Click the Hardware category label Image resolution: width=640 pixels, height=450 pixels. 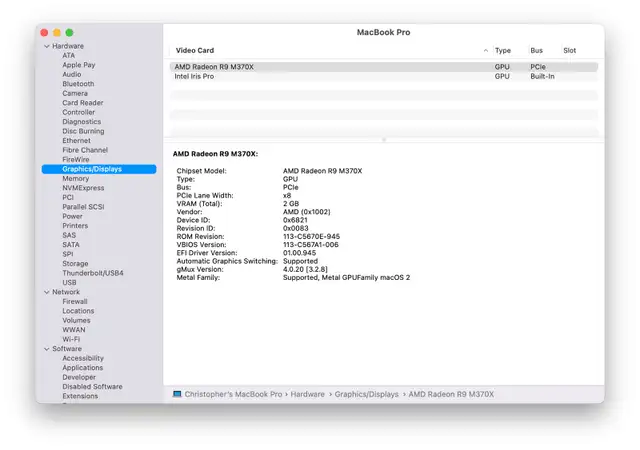[68, 46]
